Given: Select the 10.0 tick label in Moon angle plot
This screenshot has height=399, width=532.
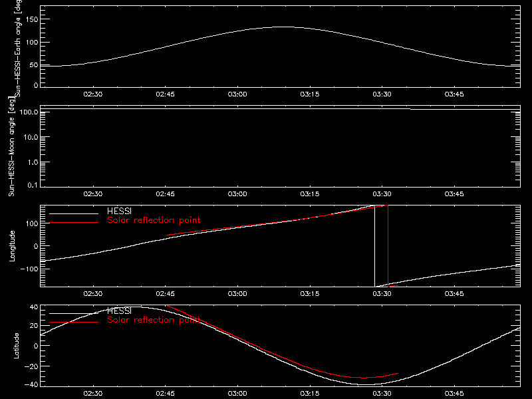Looking at the screenshot, I should click(x=31, y=137).
